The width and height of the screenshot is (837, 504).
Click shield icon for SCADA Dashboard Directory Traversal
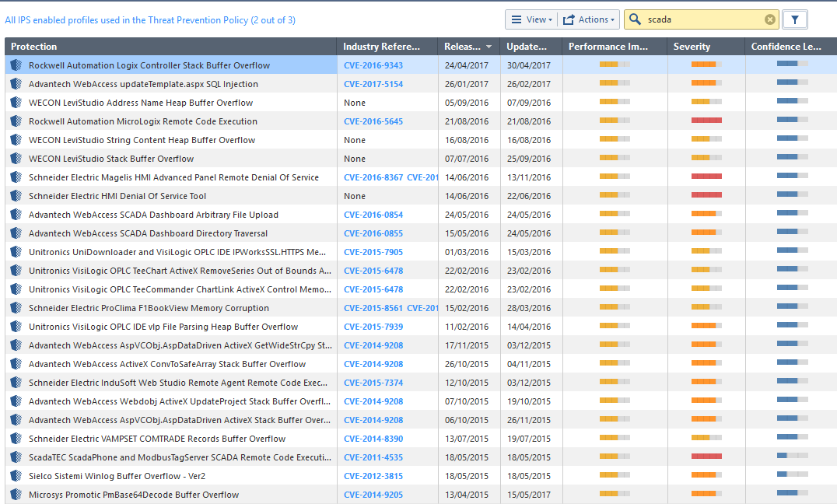(x=16, y=233)
